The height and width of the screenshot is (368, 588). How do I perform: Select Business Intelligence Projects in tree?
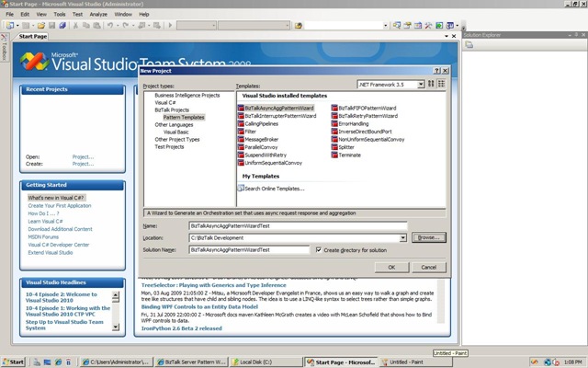[187, 96]
